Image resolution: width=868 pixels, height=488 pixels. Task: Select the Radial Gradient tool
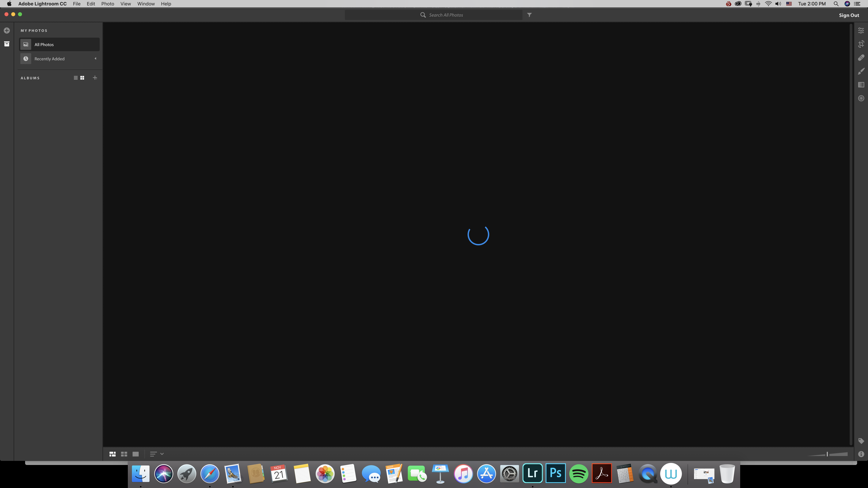[x=861, y=98]
